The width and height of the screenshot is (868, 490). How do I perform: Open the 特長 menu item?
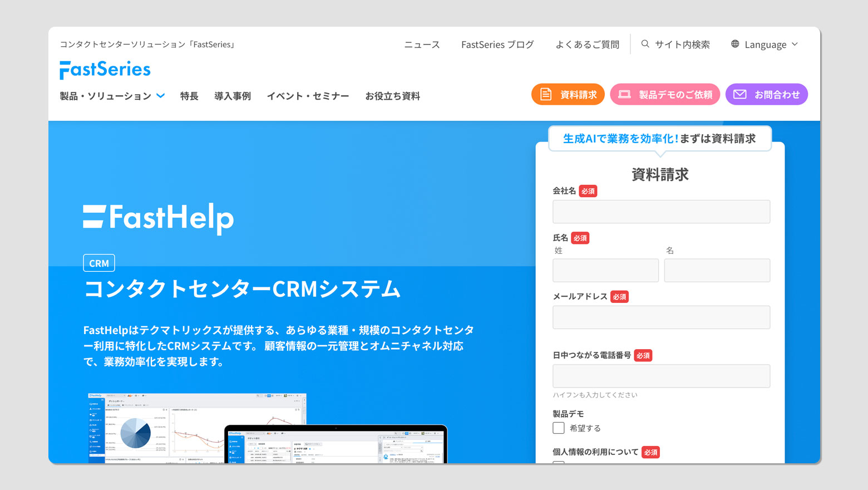[x=189, y=96]
